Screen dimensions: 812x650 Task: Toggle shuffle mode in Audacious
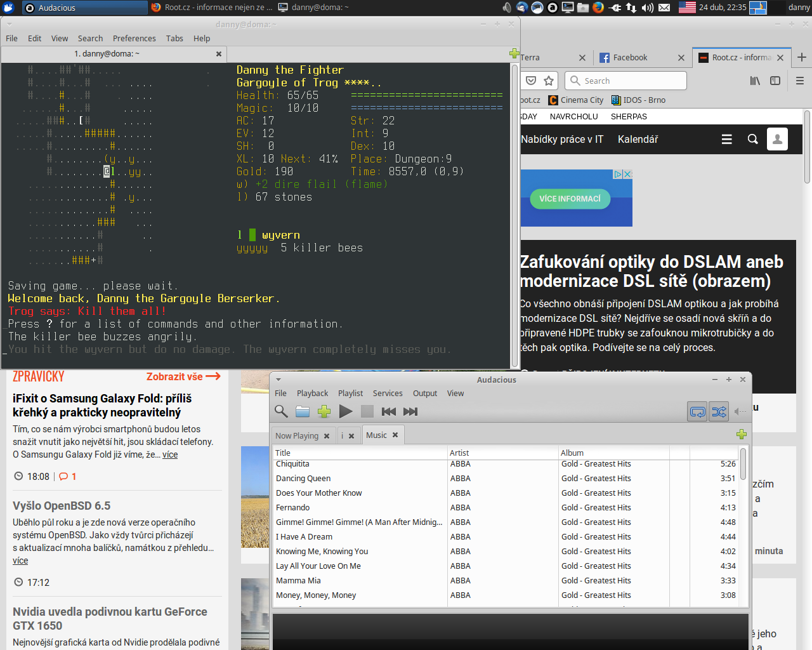[x=719, y=411]
